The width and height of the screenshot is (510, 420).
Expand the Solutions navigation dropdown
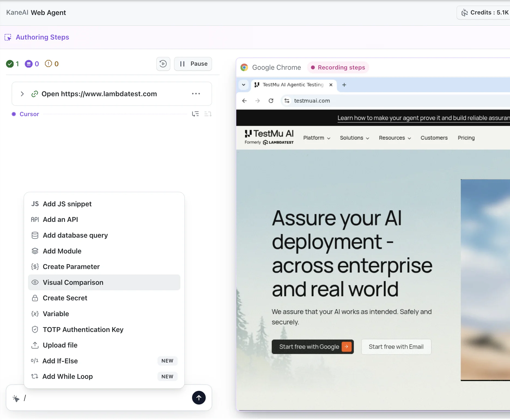(x=355, y=138)
